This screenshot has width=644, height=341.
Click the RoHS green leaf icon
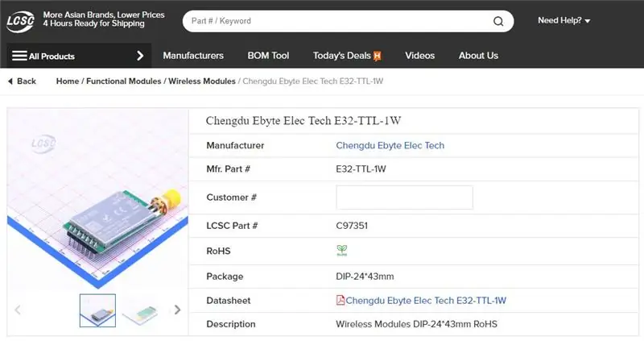[x=341, y=250]
